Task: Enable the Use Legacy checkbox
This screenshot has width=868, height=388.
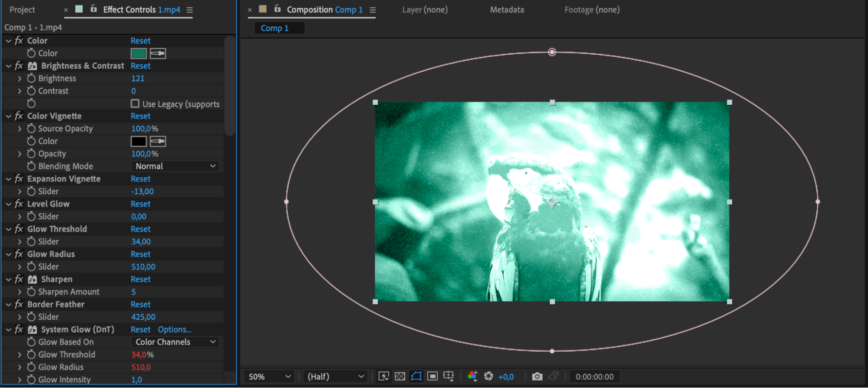Action: point(135,104)
